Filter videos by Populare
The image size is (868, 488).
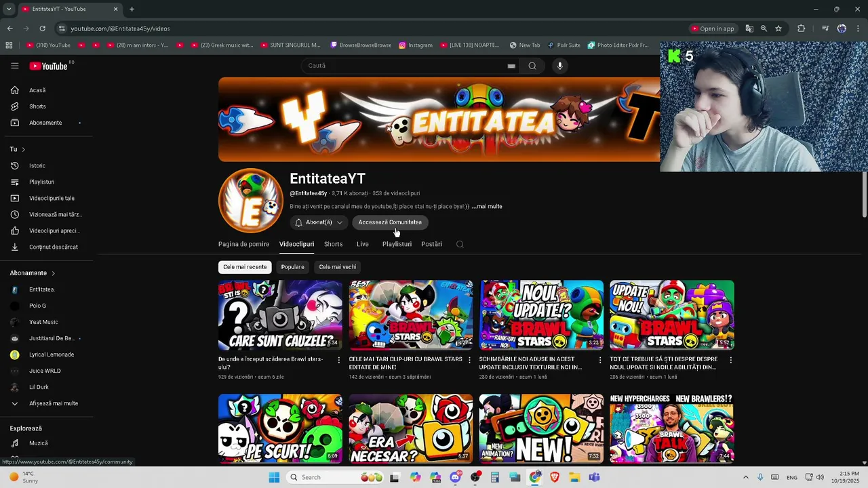point(293,267)
